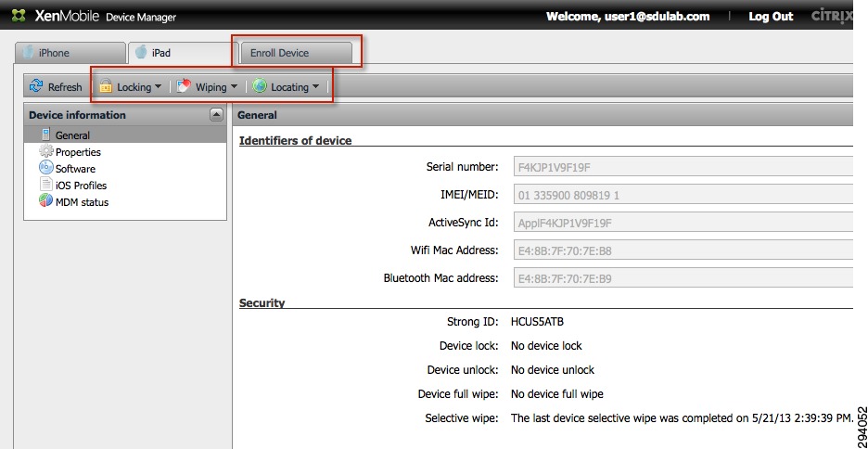Click the disc icon beside Software
868x449 pixels.
[45, 168]
